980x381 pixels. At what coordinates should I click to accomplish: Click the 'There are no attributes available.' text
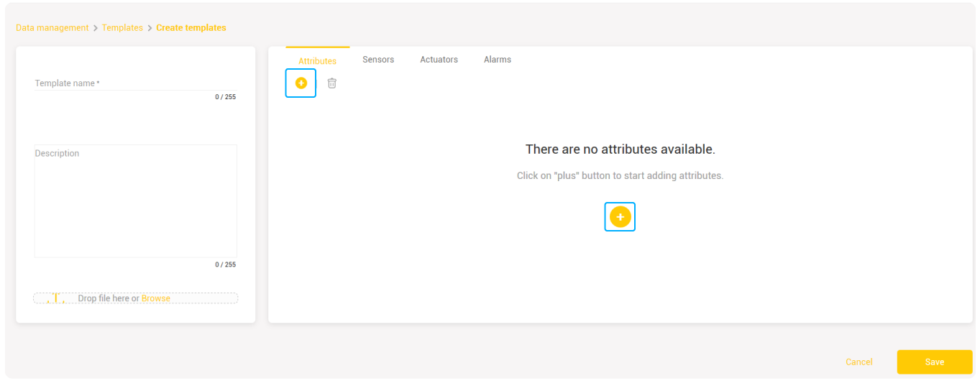pyautogui.click(x=620, y=150)
